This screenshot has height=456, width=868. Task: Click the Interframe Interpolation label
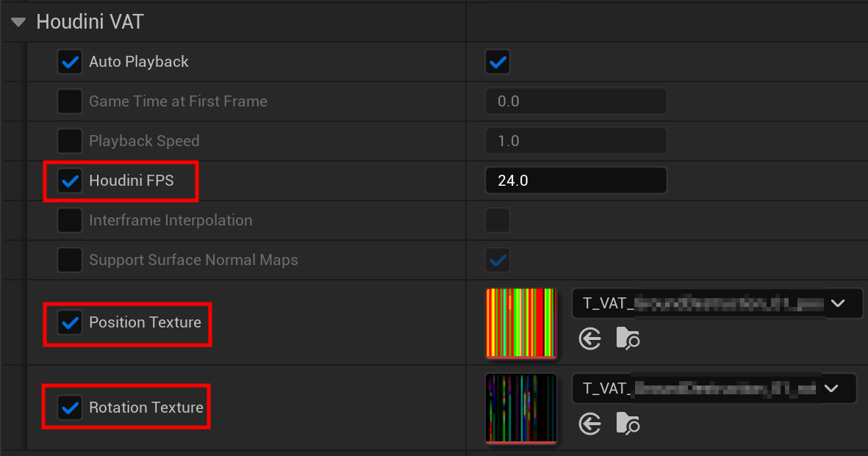tap(171, 220)
